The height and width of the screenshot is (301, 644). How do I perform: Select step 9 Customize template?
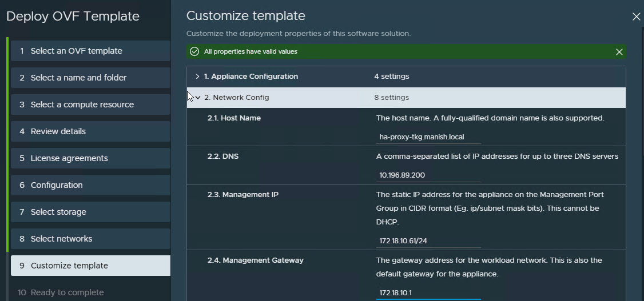tap(90, 266)
